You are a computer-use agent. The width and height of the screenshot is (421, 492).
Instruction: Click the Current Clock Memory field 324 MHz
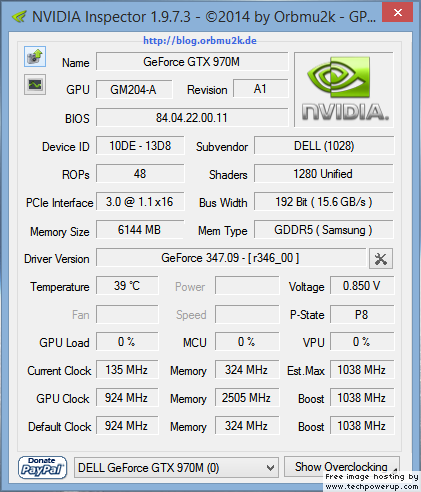coord(247,370)
